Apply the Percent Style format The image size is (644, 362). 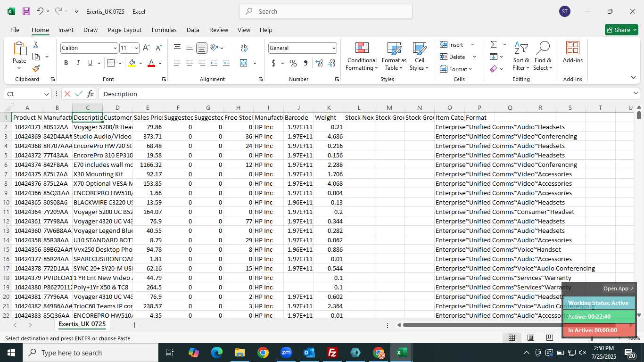click(x=293, y=63)
